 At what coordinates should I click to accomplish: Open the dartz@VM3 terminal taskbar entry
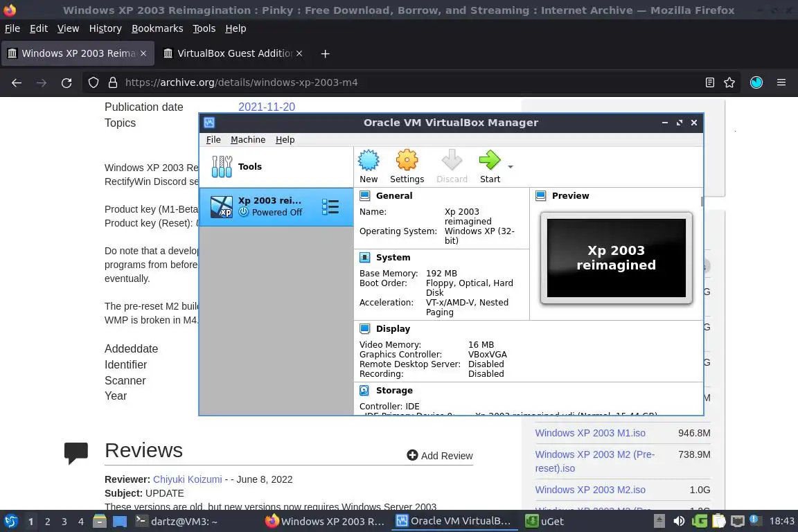177,522
